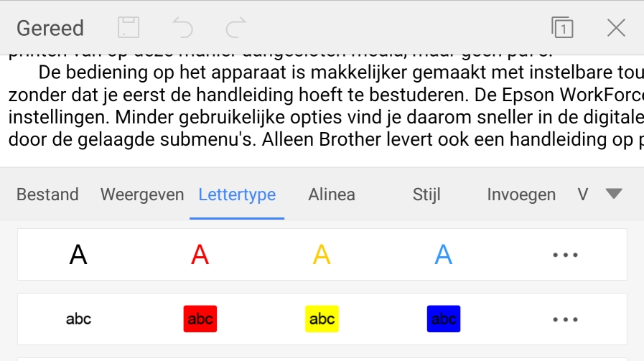Show more highlight color options
The width and height of the screenshot is (644, 361).
[x=566, y=319]
